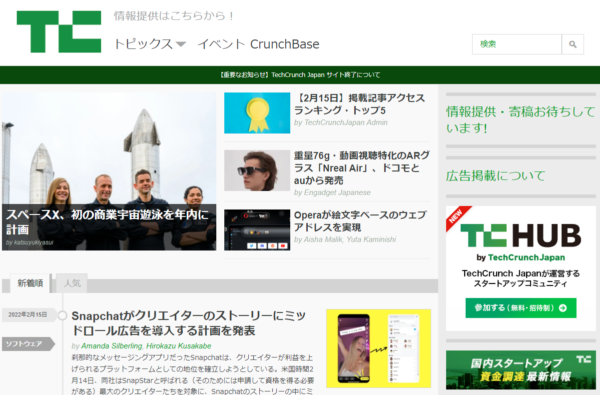Click the Snapchat yellow article thumbnail
The width and height of the screenshot is (600, 395).
pyautogui.click(x=378, y=348)
